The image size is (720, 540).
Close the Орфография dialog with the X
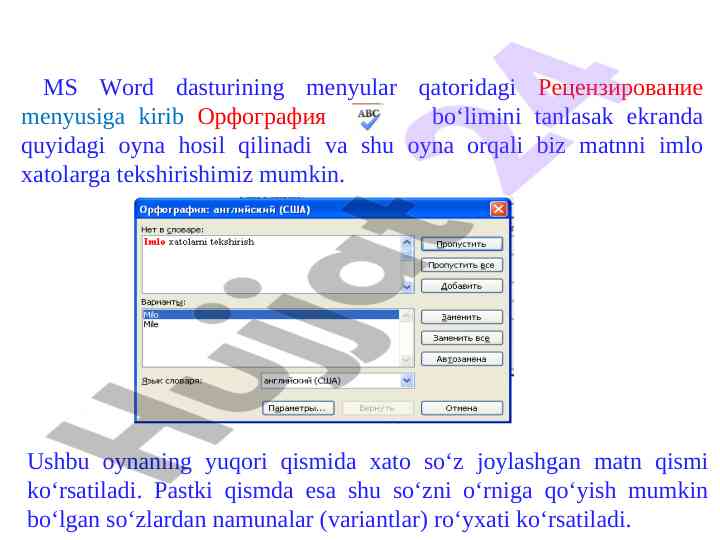coord(498,209)
